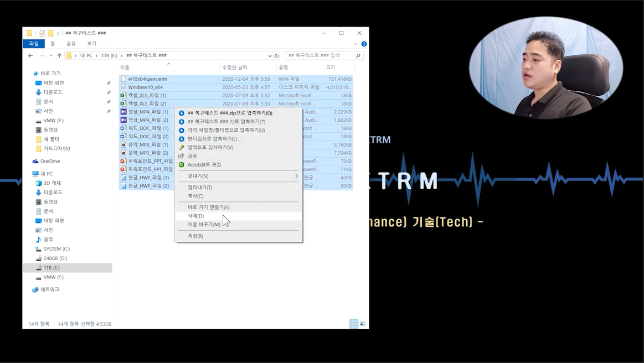Open the 파일 ribbon tab

pos(34,44)
